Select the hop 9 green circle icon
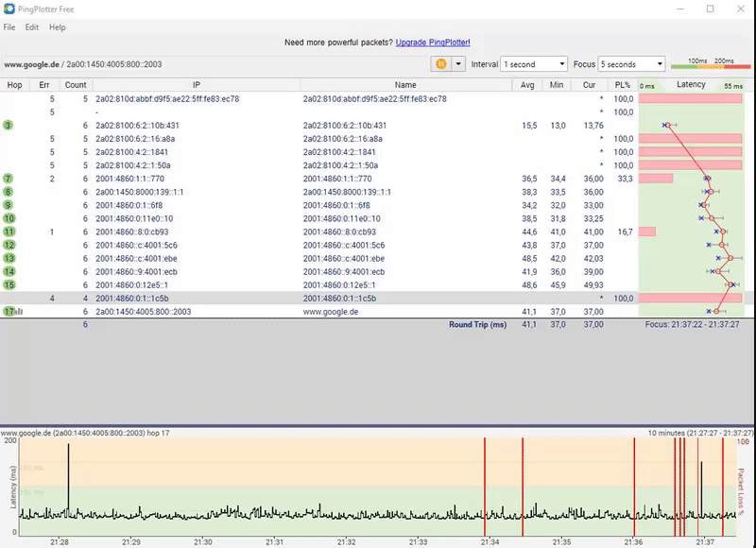The width and height of the screenshot is (756, 548). coord(9,205)
